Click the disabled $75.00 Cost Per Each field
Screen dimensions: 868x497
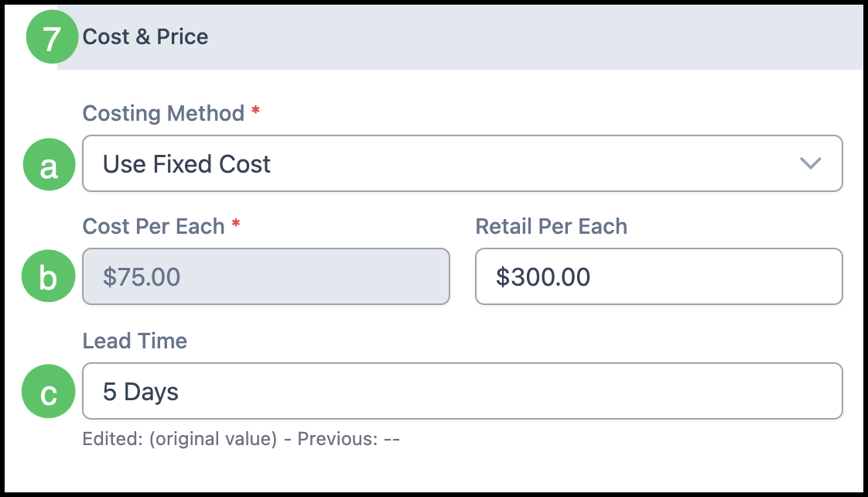[265, 276]
